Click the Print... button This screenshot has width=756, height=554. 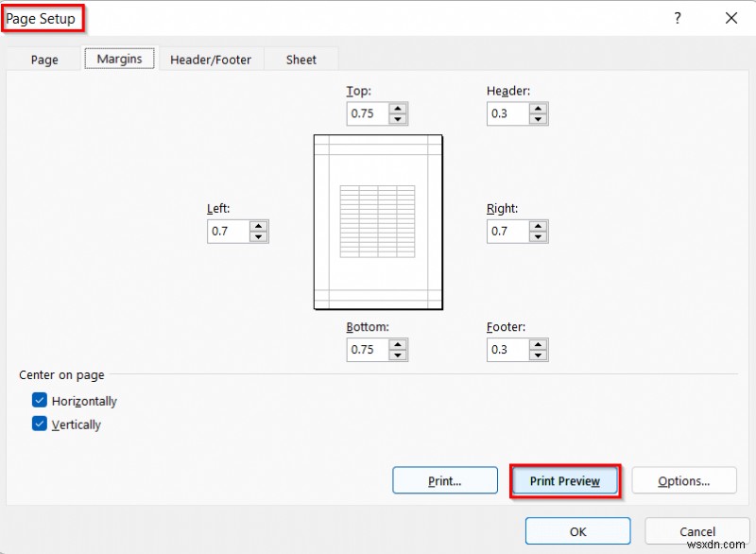pos(444,480)
